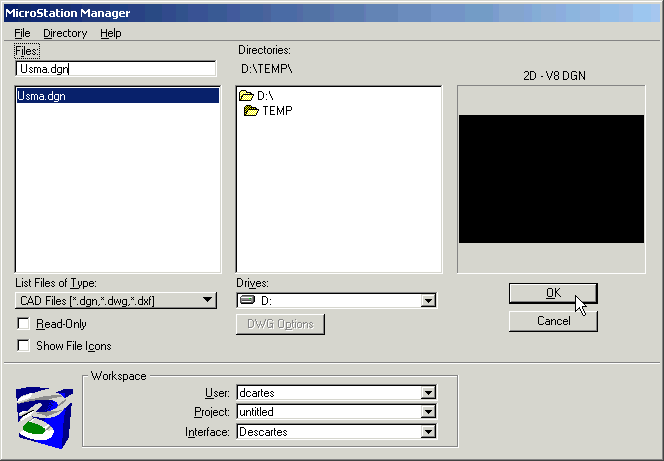Click the 2D - V8 DGN label

click(x=554, y=76)
